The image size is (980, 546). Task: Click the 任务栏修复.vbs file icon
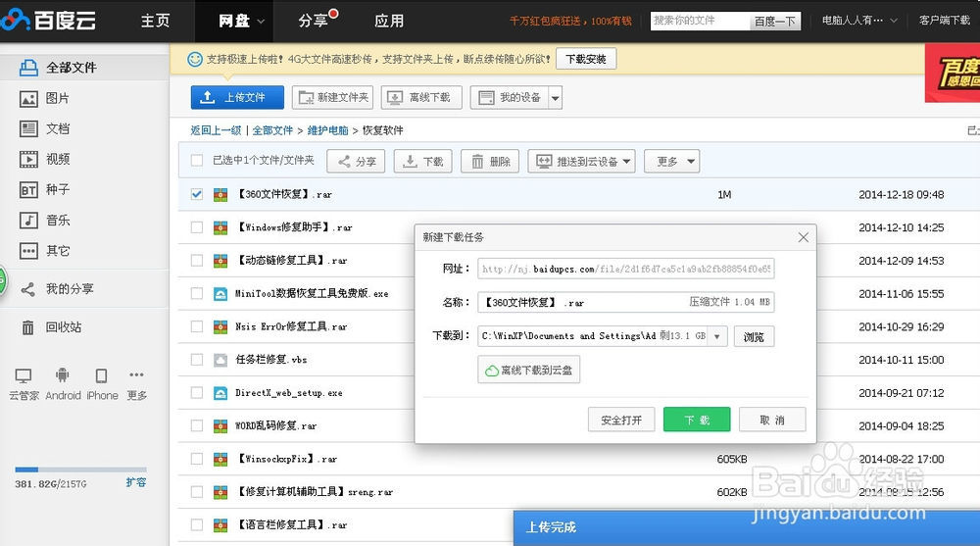click(220, 360)
